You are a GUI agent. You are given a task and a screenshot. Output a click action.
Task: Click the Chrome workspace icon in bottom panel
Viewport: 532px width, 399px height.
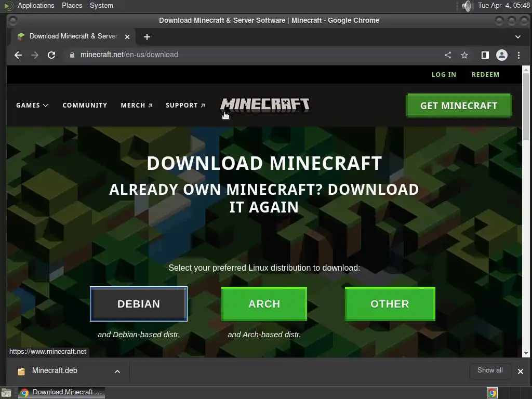tap(492, 393)
